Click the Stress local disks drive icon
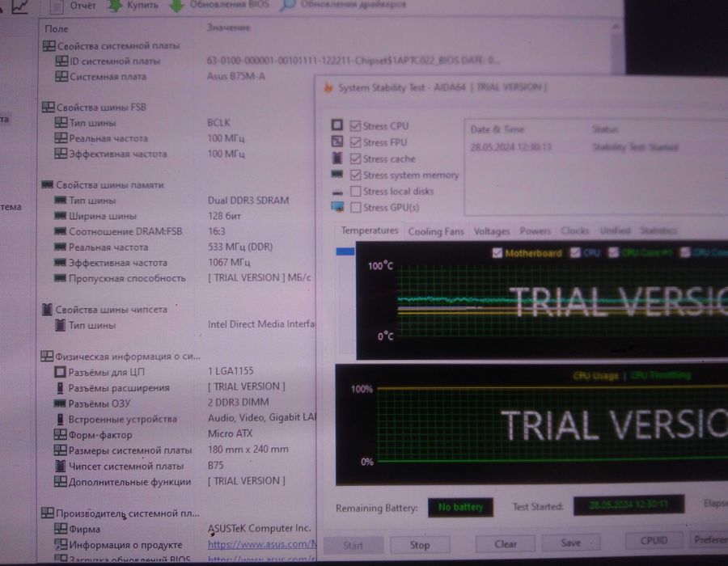 coord(337,192)
